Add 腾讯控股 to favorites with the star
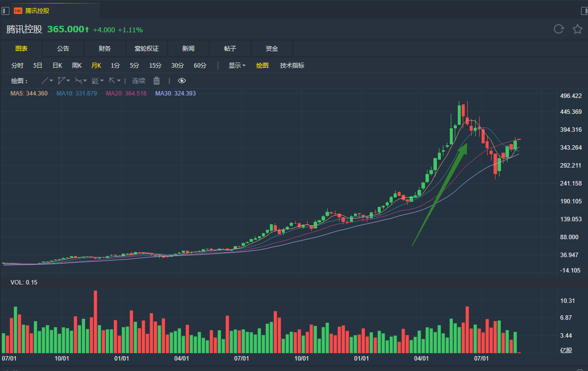This screenshot has height=371, width=588. coord(577,29)
